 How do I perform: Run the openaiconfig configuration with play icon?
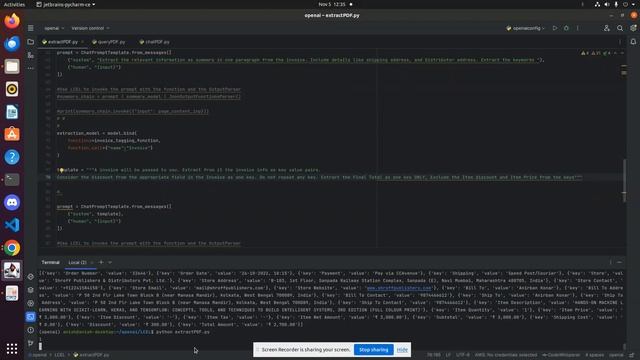click(x=555, y=28)
